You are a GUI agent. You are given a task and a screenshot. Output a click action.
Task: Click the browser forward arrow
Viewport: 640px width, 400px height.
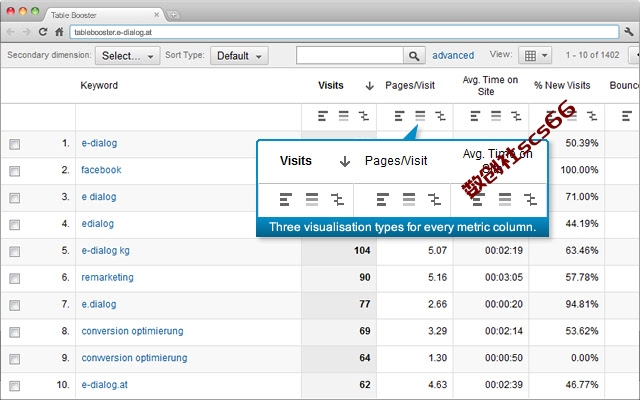(26, 31)
